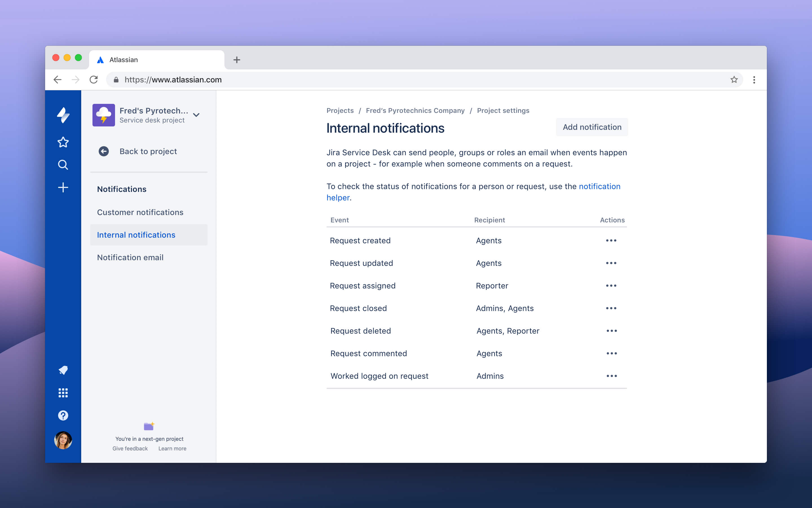Open actions menu for Request updated
Viewport: 812px width, 508px height.
[611, 263]
